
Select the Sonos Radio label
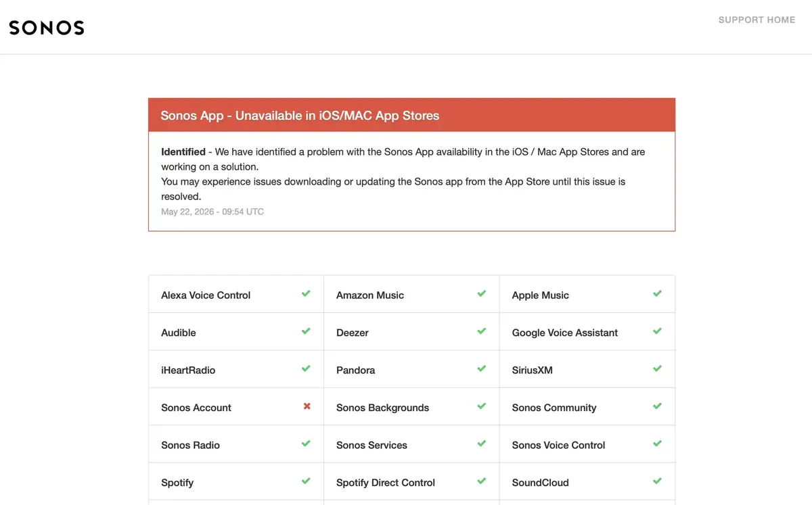click(191, 445)
